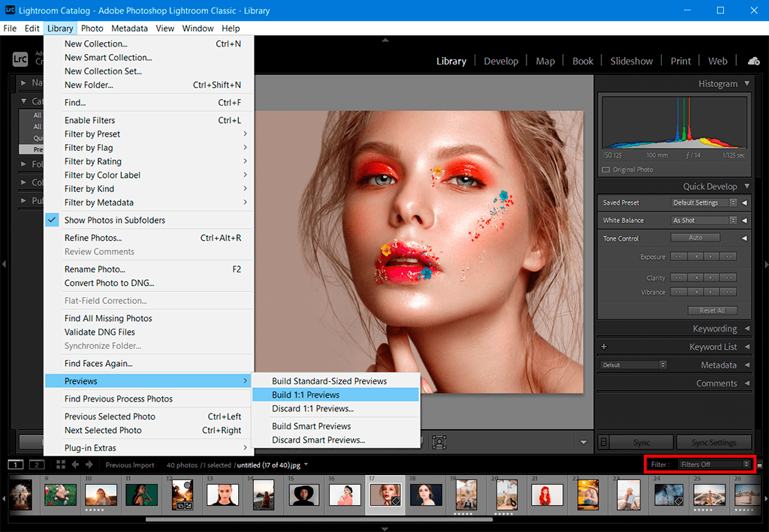Click the Sync Settings button

click(x=713, y=442)
